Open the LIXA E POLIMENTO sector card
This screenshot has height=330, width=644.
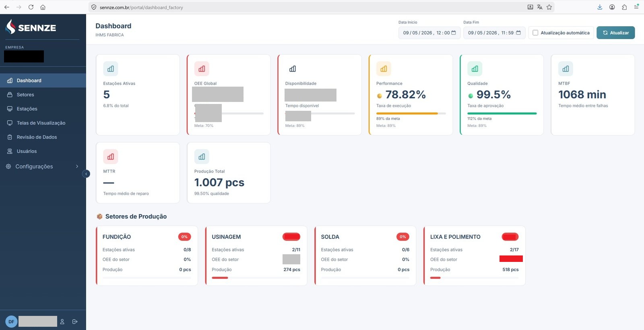click(474, 256)
